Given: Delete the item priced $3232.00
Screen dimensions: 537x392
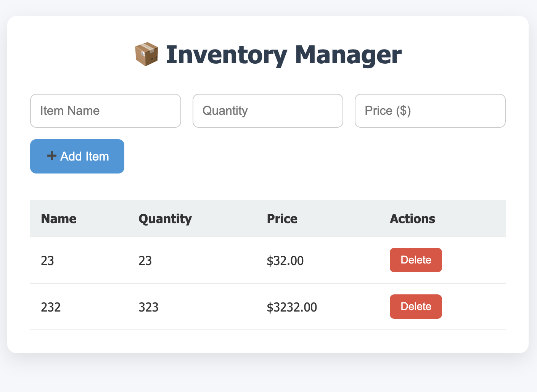Looking at the screenshot, I should coord(416,307).
